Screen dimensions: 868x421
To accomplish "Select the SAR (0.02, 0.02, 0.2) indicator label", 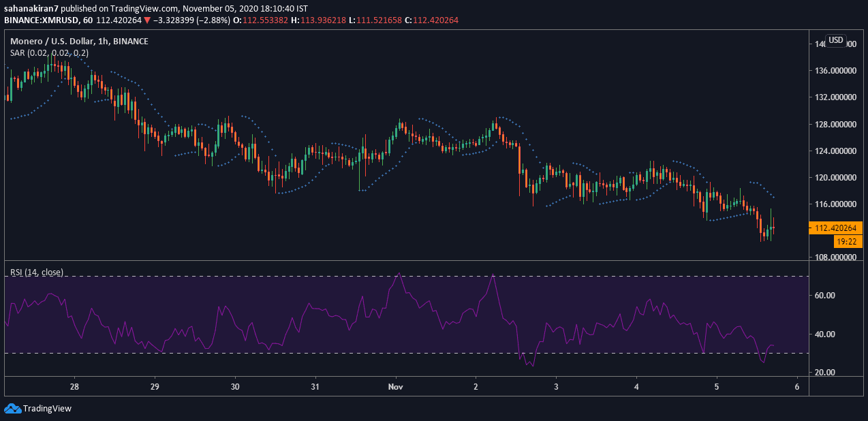I will pyautogui.click(x=49, y=52).
